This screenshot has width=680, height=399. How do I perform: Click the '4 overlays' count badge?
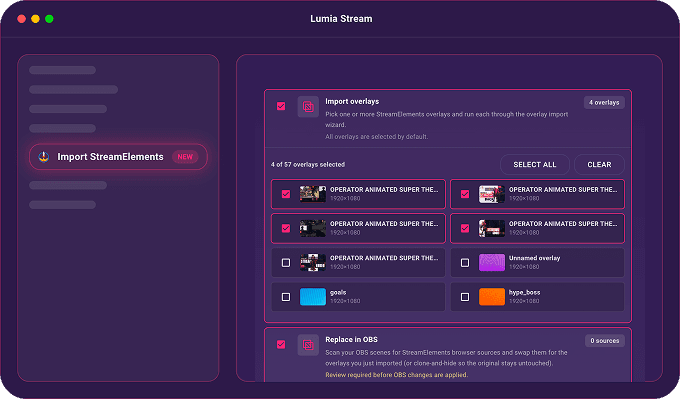click(604, 102)
